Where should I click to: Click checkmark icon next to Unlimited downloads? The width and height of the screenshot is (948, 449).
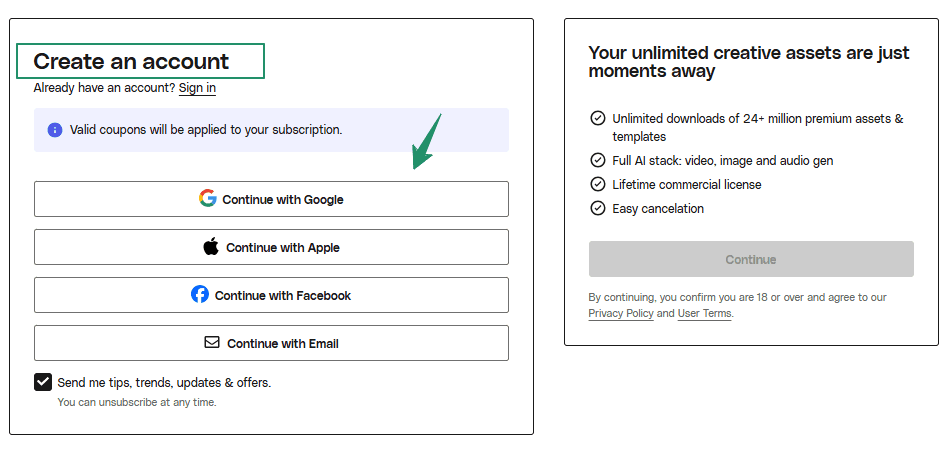(x=598, y=118)
